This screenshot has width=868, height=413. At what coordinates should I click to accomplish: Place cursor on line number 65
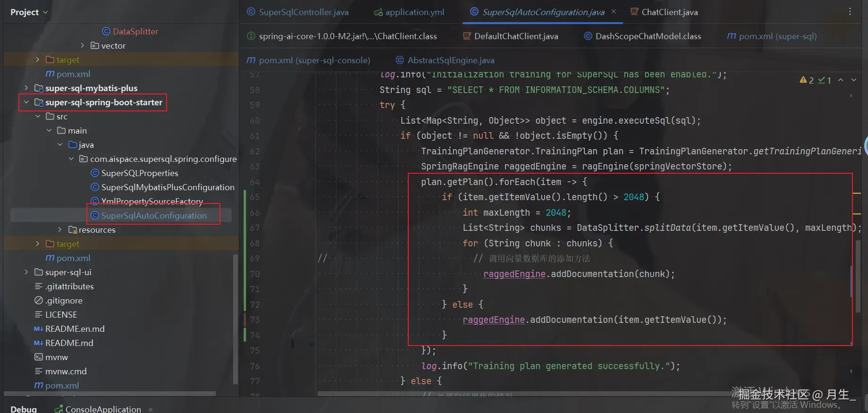click(x=255, y=197)
